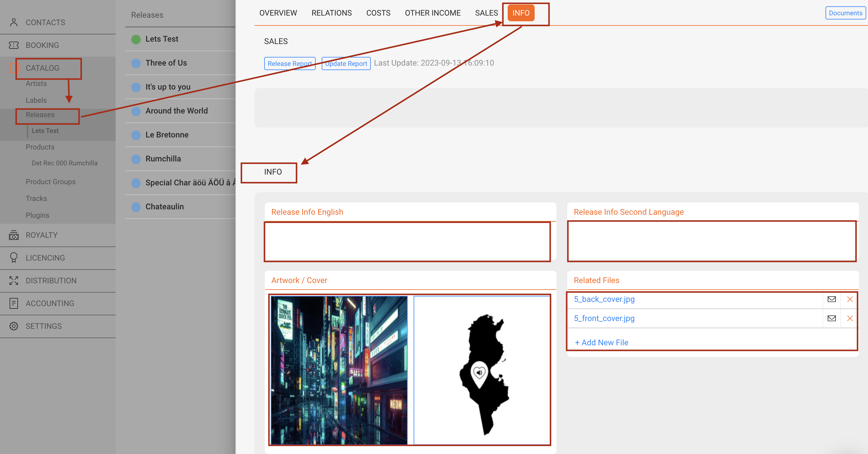The height and width of the screenshot is (454, 868).
Task: Open Artists under Catalog
Action: click(36, 84)
